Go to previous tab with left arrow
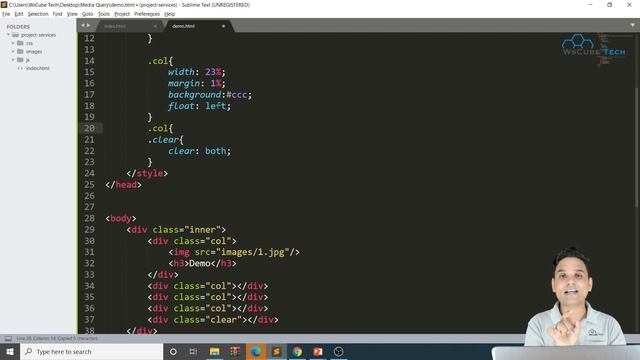The image size is (640, 360). pyautogui.click(x=83, y=25)
